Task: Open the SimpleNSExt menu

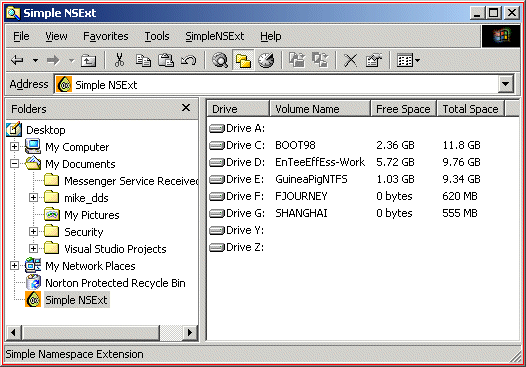Action: [x=215, y=36]
